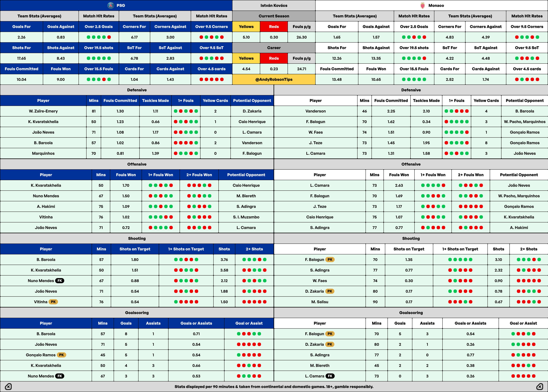This screenshot has height=392, width=548.
Task: Click the logo in bottom-right corner
Action: click(540, 386)
